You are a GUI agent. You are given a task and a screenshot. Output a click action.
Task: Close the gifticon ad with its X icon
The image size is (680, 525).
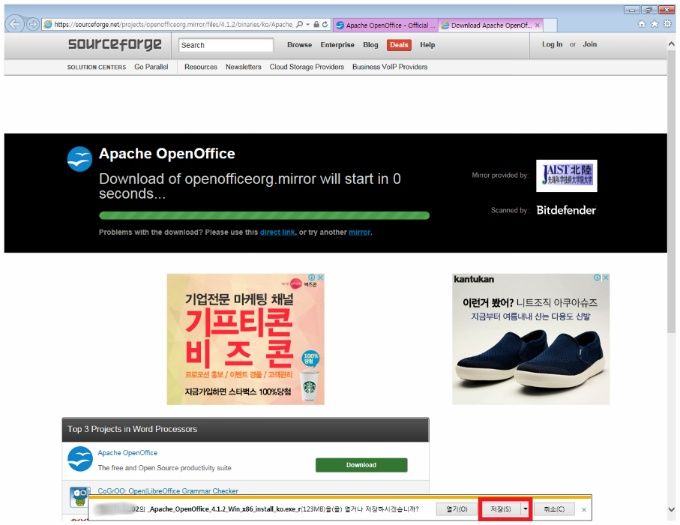320,277
